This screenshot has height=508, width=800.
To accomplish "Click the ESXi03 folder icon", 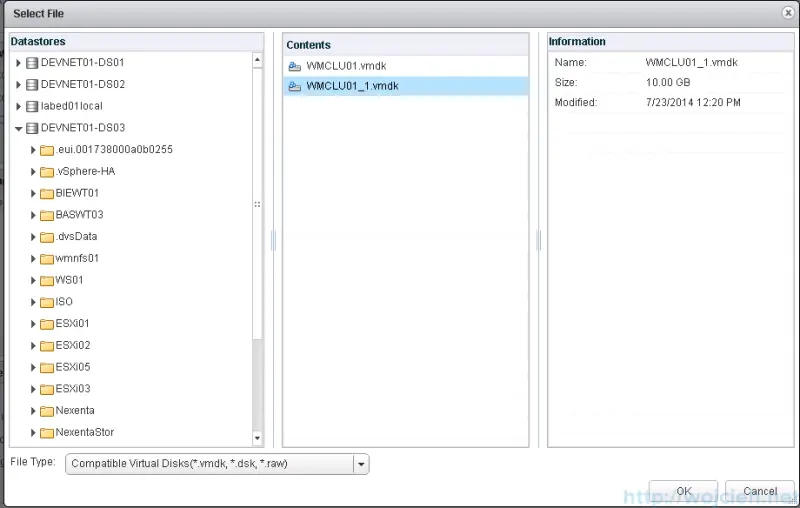I will point(46,389).
